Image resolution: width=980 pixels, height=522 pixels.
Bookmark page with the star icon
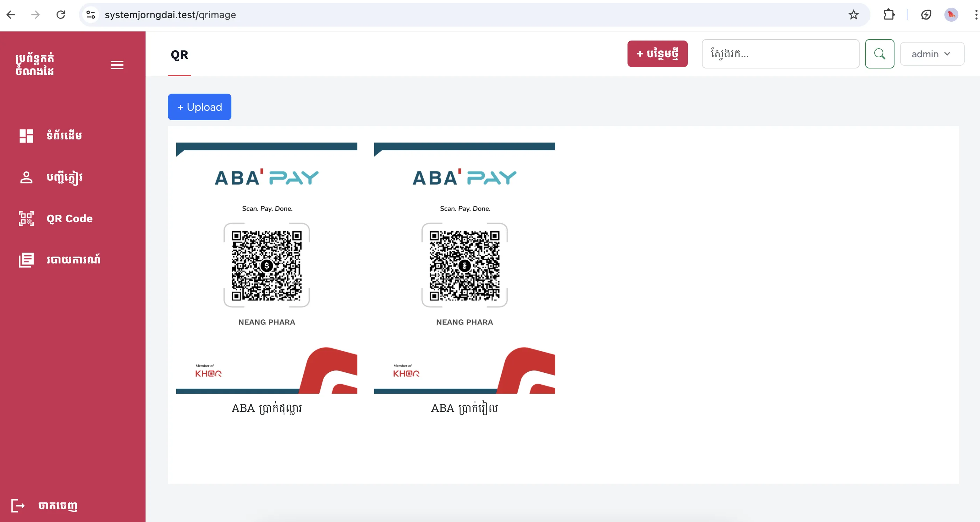[x=853, y=15]
